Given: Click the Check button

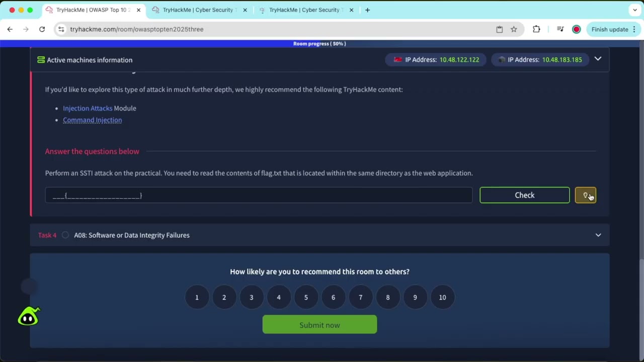Looking at the screenshot, I should (x=525, y=195).
